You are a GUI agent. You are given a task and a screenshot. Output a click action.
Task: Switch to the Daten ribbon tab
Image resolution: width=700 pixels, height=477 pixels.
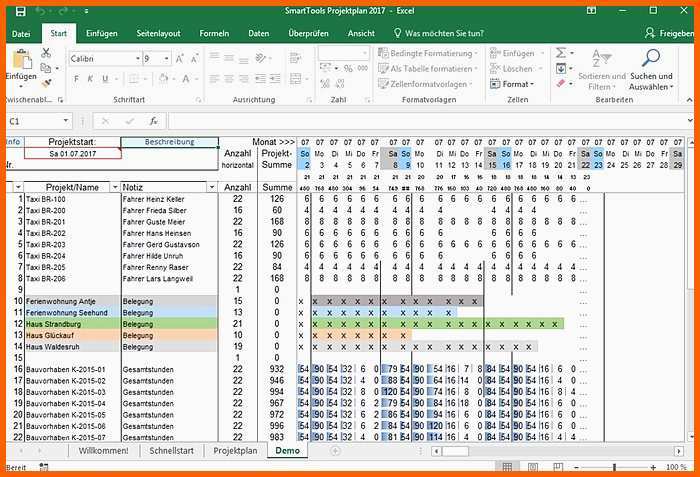(258, 33)
